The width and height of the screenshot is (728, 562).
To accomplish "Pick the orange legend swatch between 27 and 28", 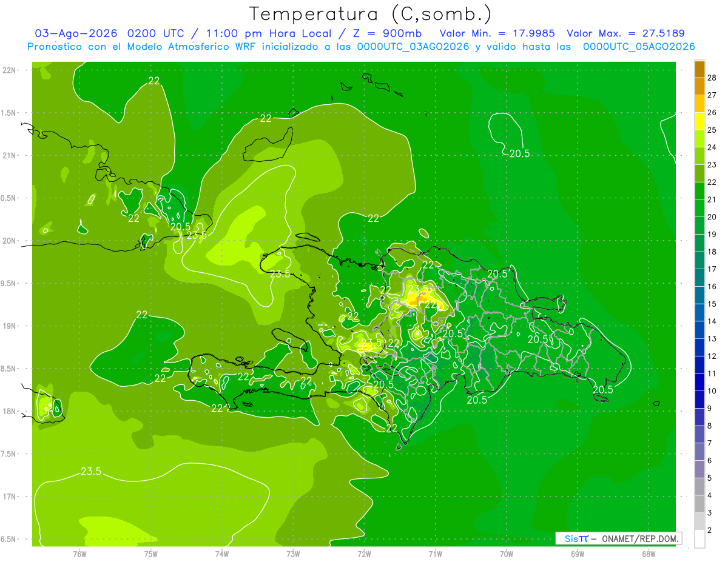I will (x=699, y=86).
